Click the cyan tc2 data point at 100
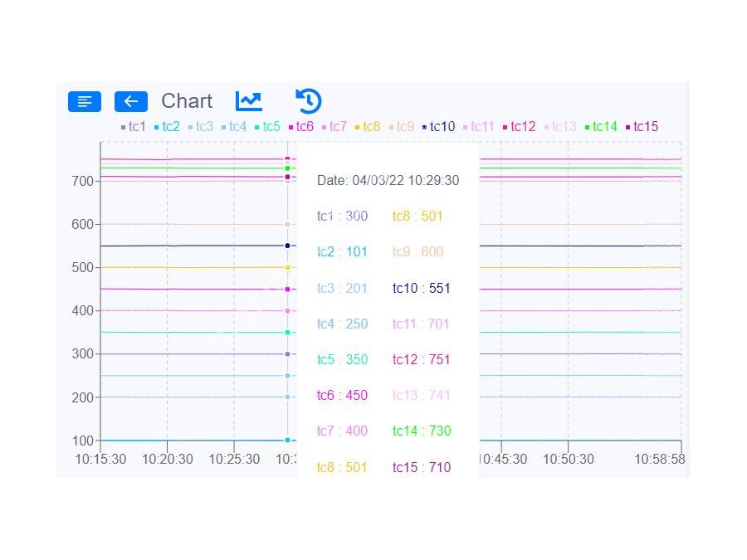Image resolution: width=747 pixels, height=560 pixels. 287,441
